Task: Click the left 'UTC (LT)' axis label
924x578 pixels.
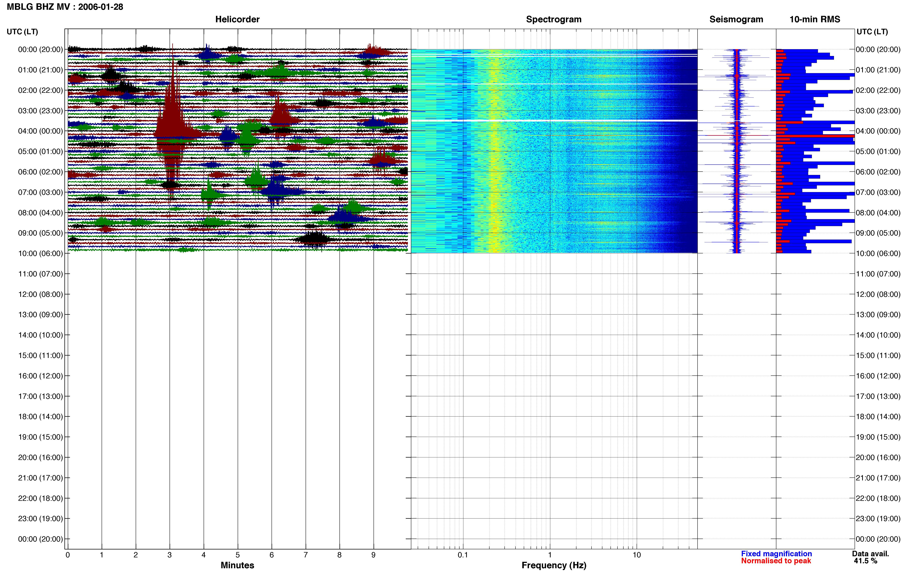Action: (22, 32)
